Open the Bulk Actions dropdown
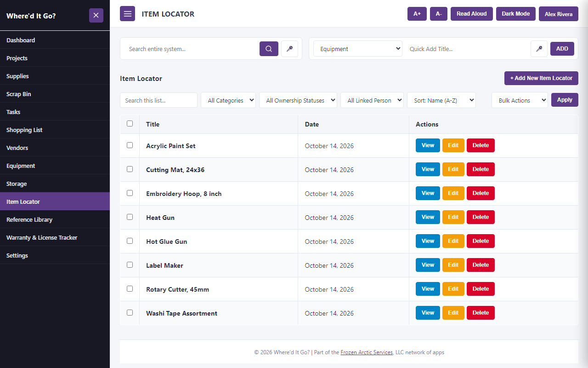The width and height of the screenshot is (588, 368). pos(520,100)
